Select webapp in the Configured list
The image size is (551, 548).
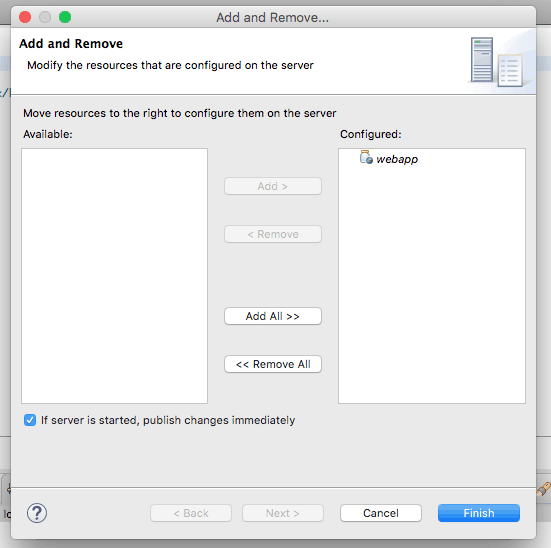coord(397,159)
